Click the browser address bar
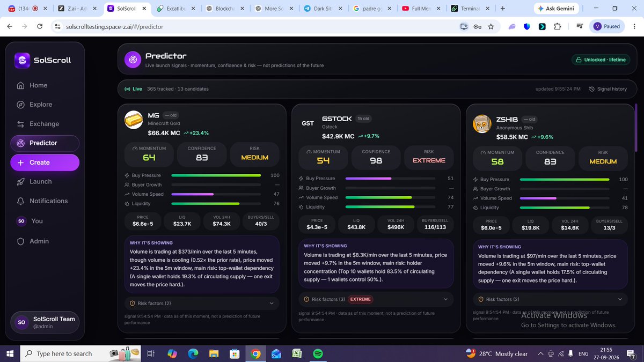This screenshot has width=644, height=362. [258, 26]
